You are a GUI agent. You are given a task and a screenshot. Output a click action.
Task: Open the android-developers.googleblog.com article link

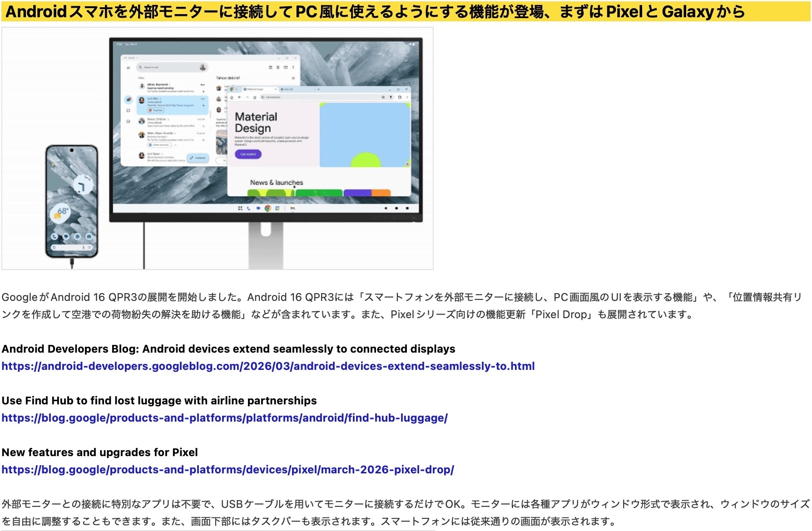click(268, 366)
